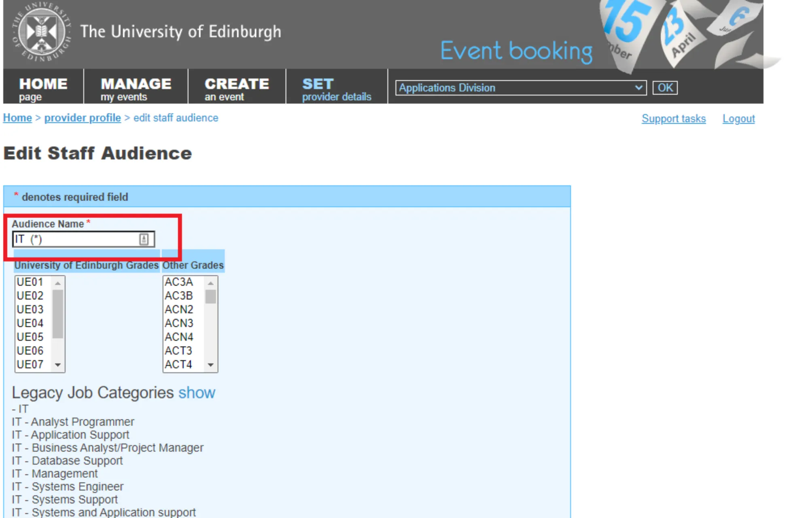The height and width of the screenshot is (518, 812).
Task: Go to HOME page menu item
Action: point(43,89)
